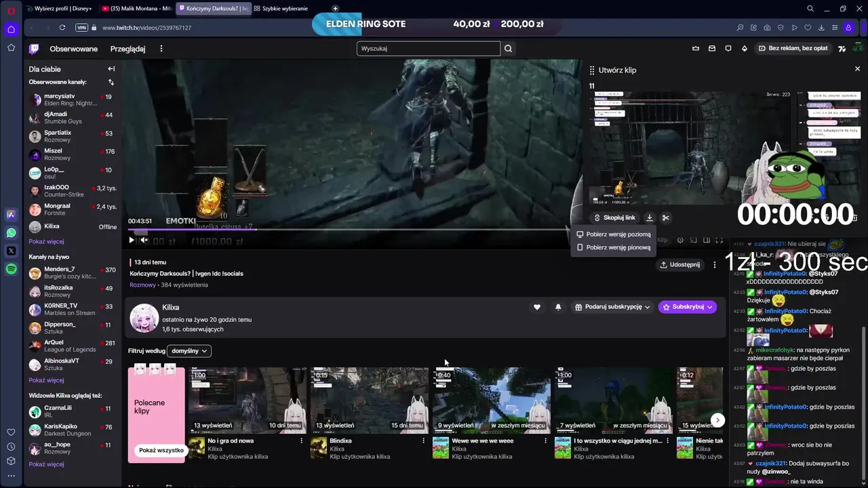Enter fullscreen on the video player

[x=719, y=241]
